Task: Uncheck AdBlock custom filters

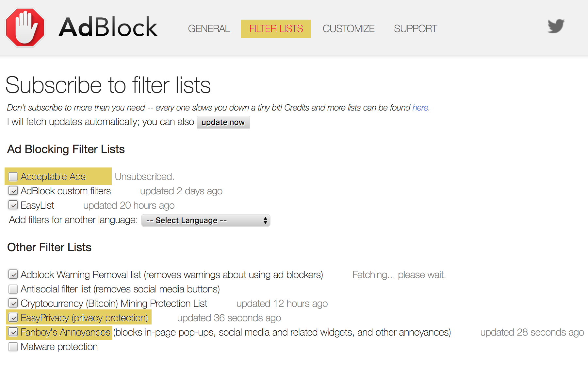Action: (x=13, y=191)
